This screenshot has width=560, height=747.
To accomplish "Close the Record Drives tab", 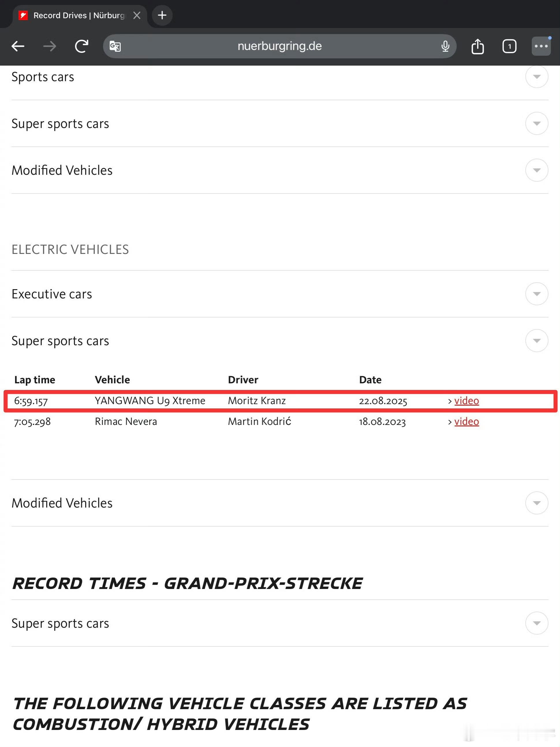I will click(137, 15).
